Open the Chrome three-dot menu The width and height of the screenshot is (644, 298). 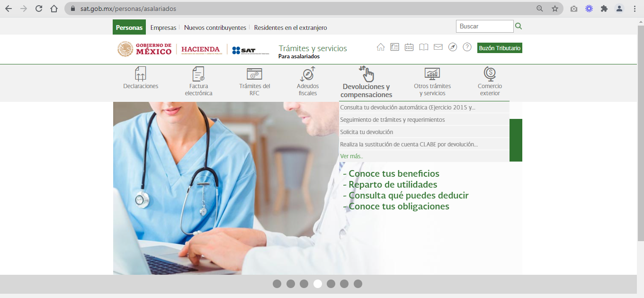click(x=635, y=9)
